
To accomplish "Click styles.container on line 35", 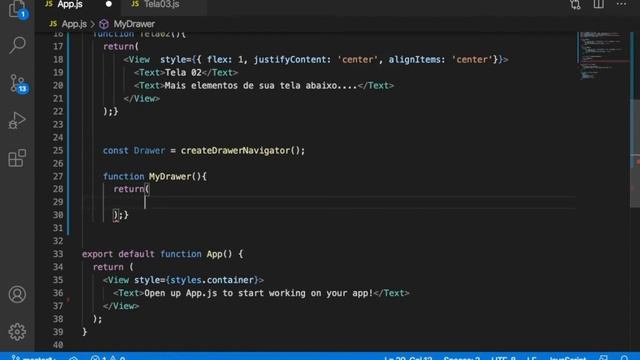I will pos(212,280).
